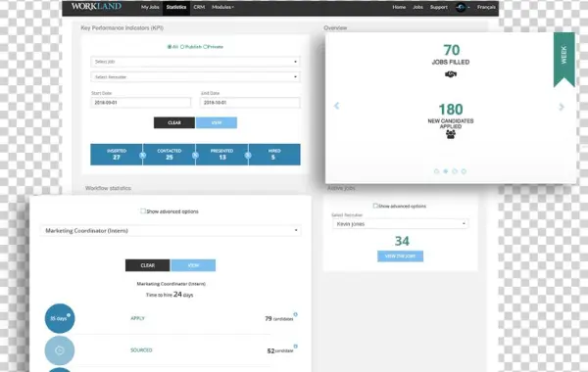Go to next Overview slide arrow
This screenshot has height=372, width=588.
tap(561, 107)
